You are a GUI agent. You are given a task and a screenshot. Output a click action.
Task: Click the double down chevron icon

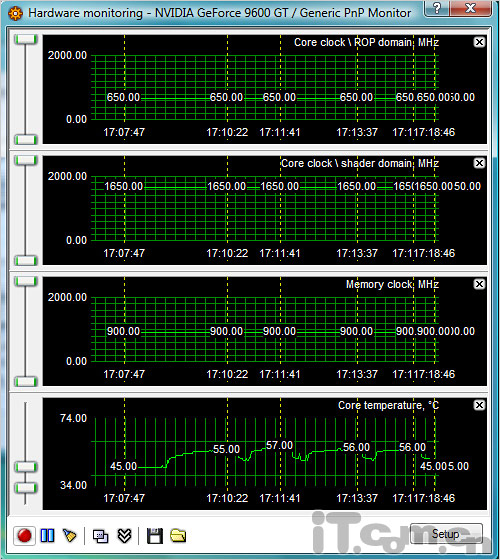[124, 536]
